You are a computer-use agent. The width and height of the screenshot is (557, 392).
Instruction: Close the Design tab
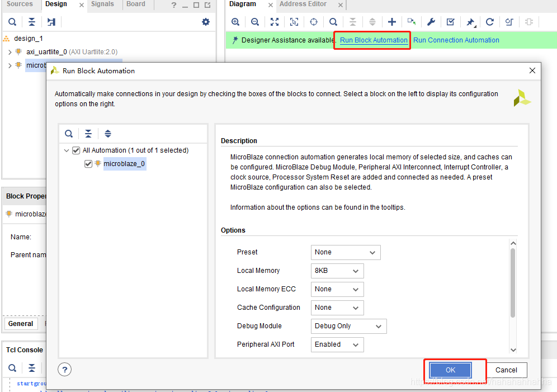[x=82, y=5]
